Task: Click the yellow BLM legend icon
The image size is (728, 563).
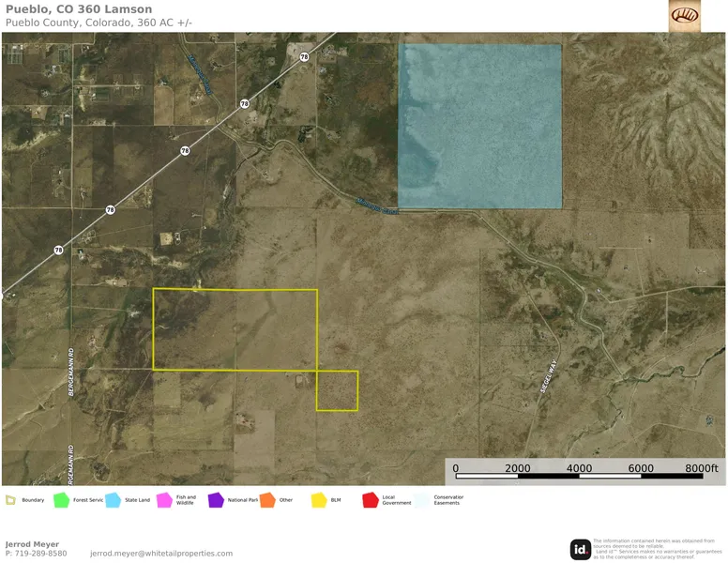Action: (x=319, y=500)
